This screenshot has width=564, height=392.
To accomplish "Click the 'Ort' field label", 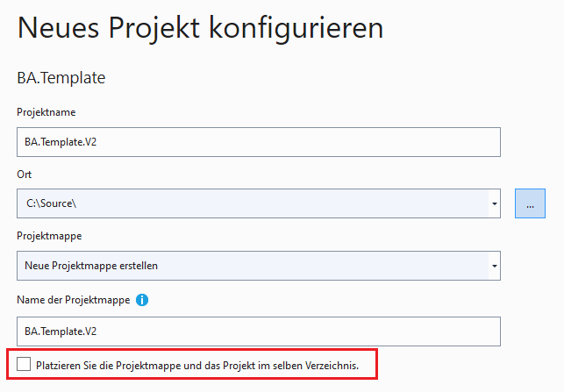I will point(24,175).
